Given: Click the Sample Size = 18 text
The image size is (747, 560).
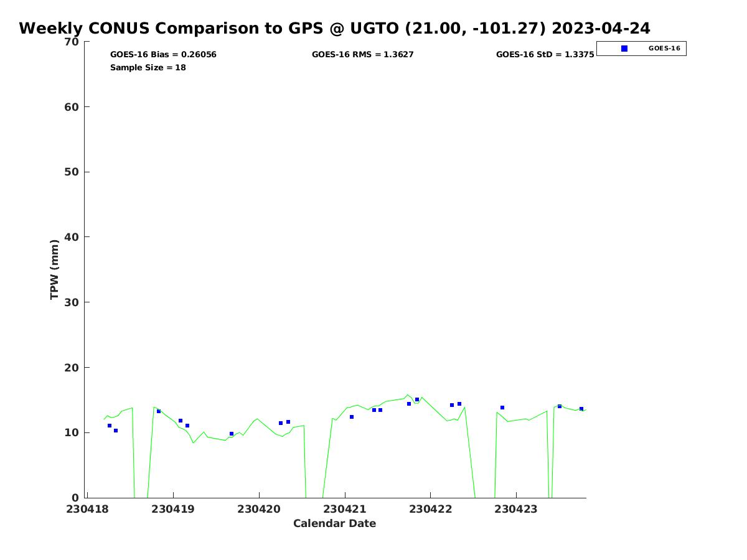Looking at the screenshot, I should tap(148, 68).
